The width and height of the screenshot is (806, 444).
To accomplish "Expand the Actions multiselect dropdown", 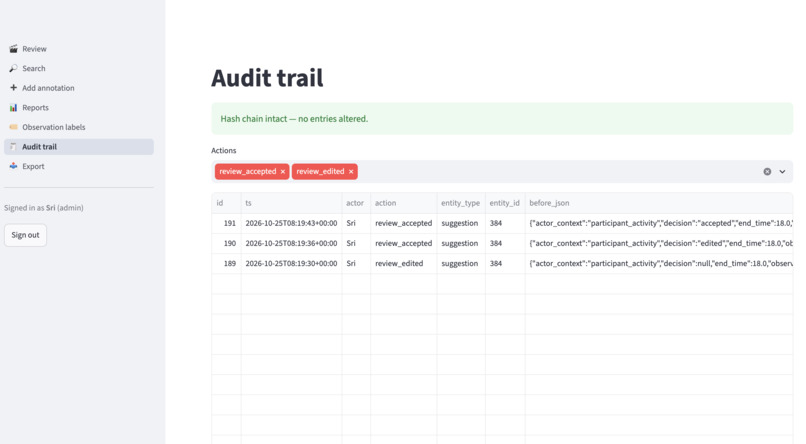I will (x=782, y=172).
